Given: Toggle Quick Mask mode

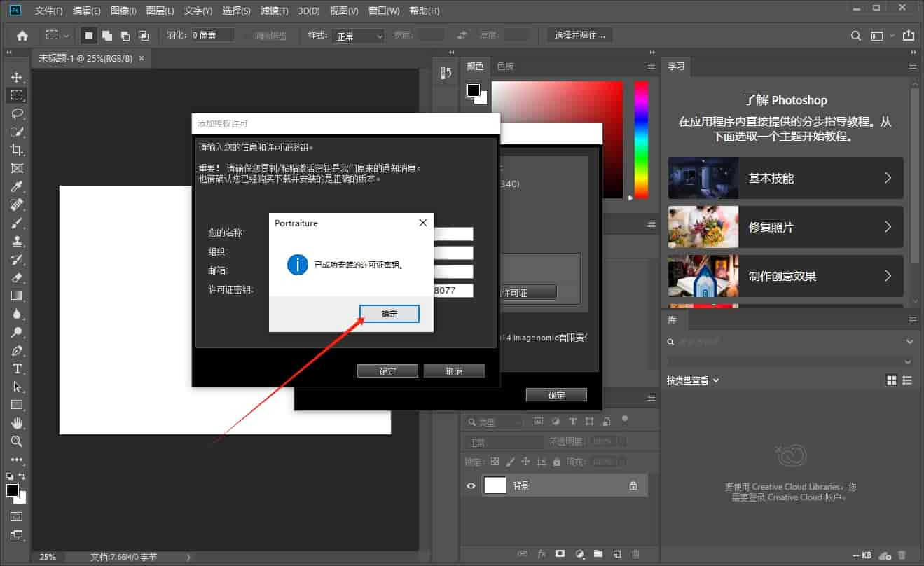Looking at the screenshot, I should tap(17, 517).
